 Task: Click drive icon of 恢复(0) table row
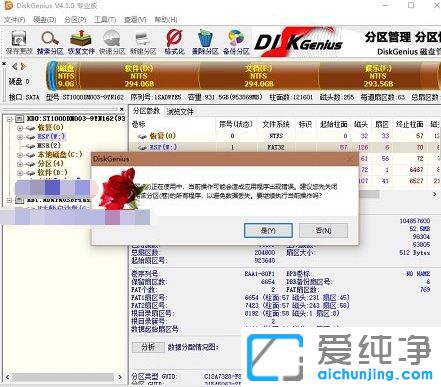pyautogui.click(x=142, y=136)
